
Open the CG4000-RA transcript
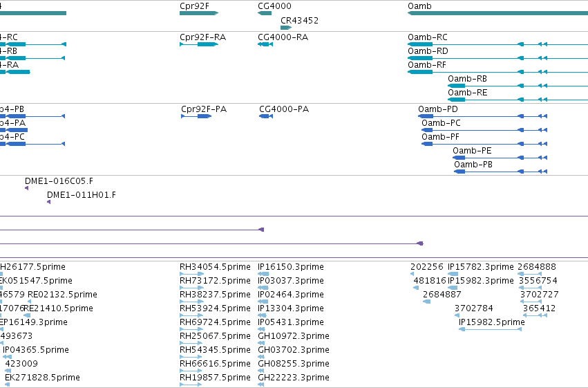click(x=265, y=44)
